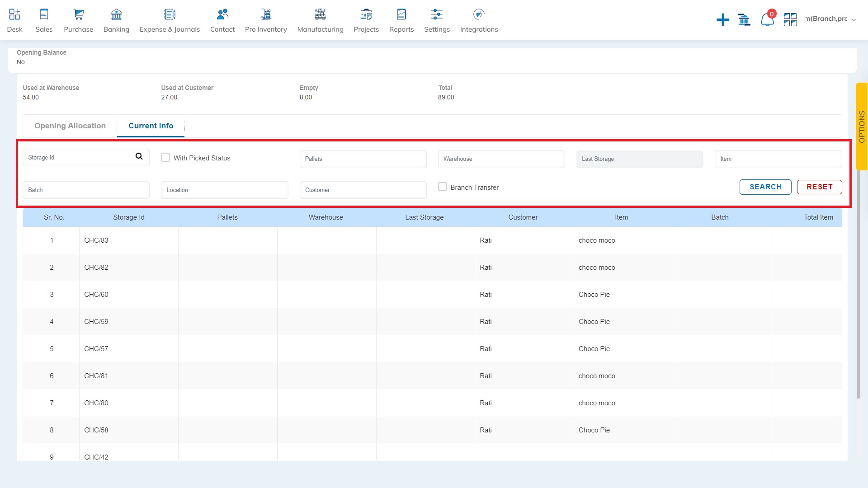The width and height of the screenshot is (868, 488).
Task: Click the SEARCH button
Action: click(x=765, y=187)
